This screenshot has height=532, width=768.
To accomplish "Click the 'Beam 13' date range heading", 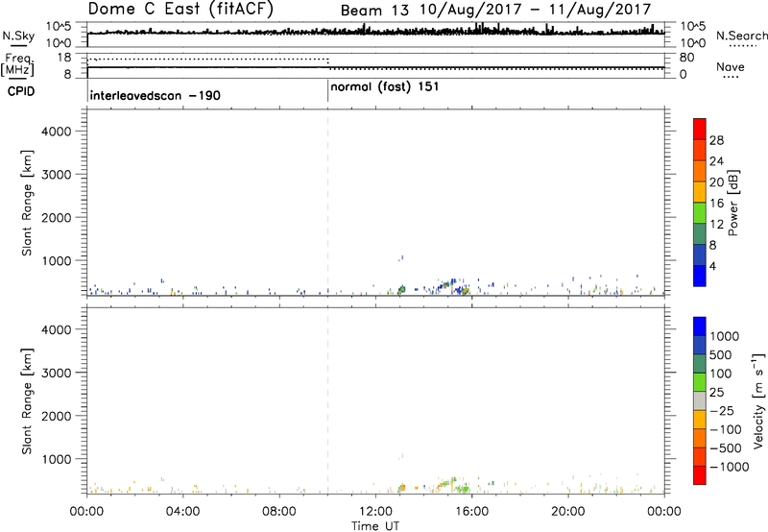I will (495, 10).
